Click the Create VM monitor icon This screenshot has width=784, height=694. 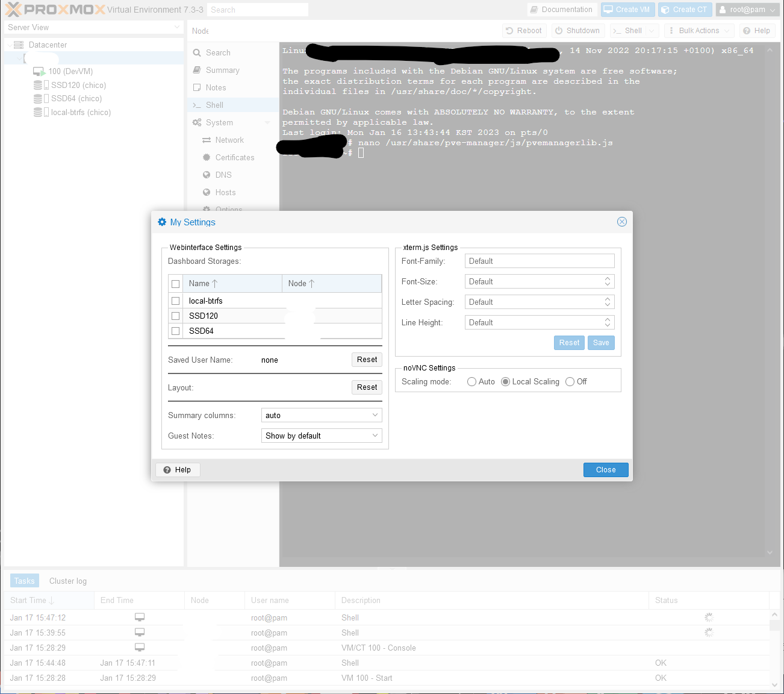click(608, 10)
